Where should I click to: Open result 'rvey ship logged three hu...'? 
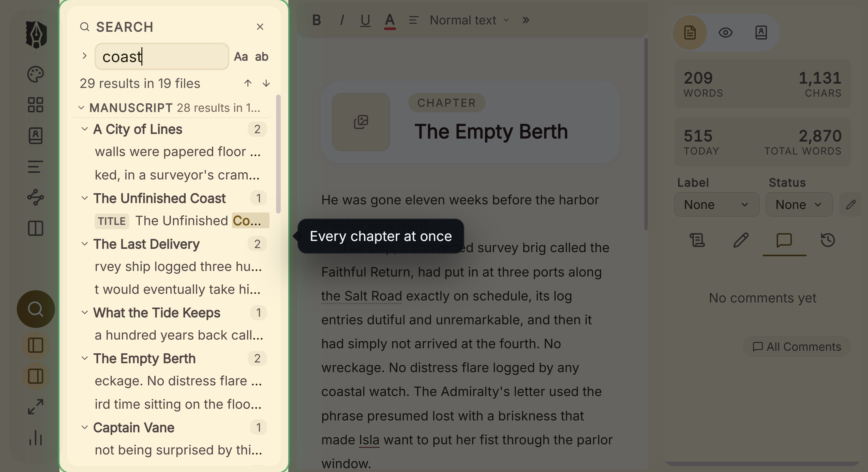(178, 267)
